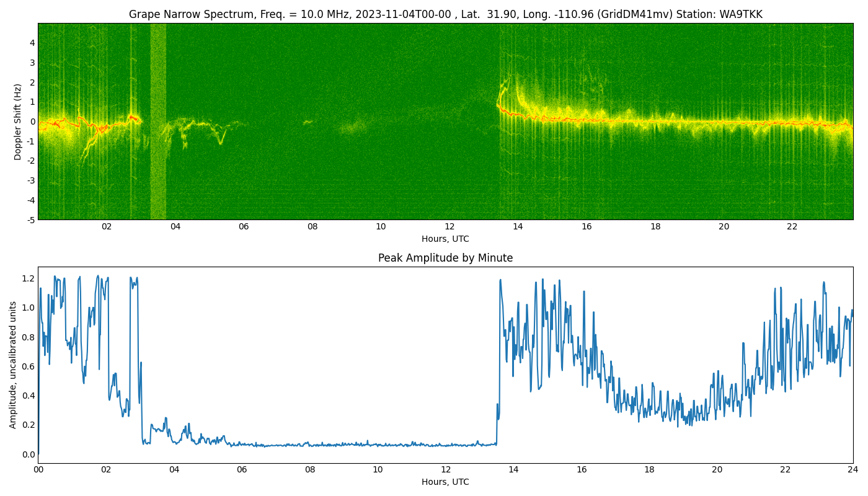Click the 00 hour tick on the amplitude plot
This screenshot has height=496, width=868.
pos(38,470)
